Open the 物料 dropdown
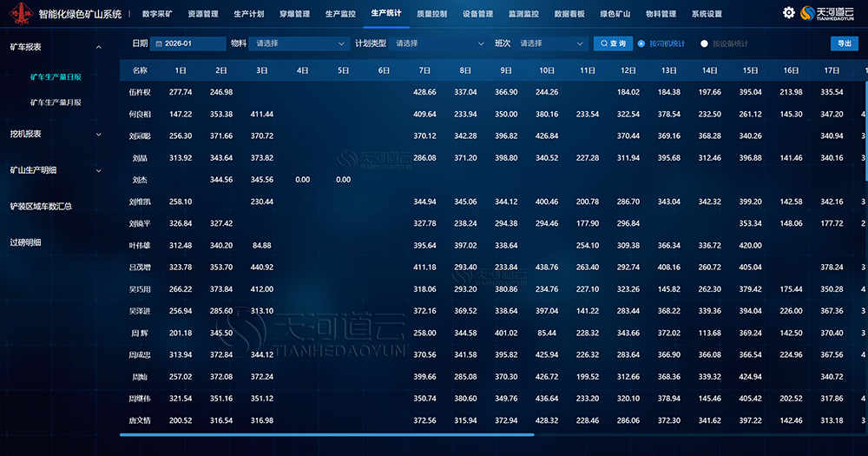The height and width of the screenshot is (456, 868). tap(299, 43)
